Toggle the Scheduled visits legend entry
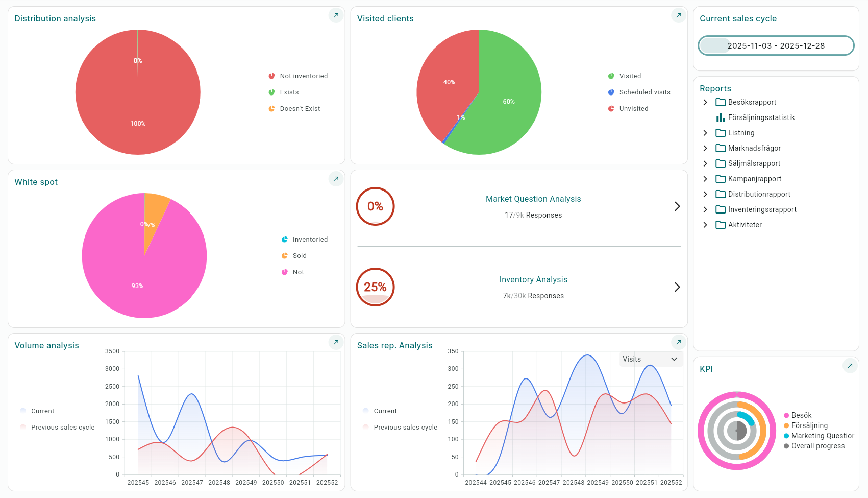Viewport: 868px width, 498px height. pos(639,92)
